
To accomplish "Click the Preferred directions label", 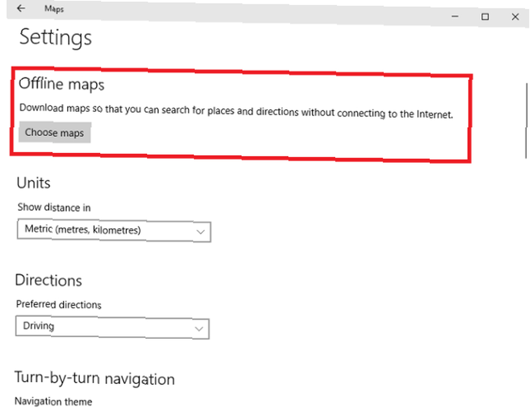I will tap(59, 304).
